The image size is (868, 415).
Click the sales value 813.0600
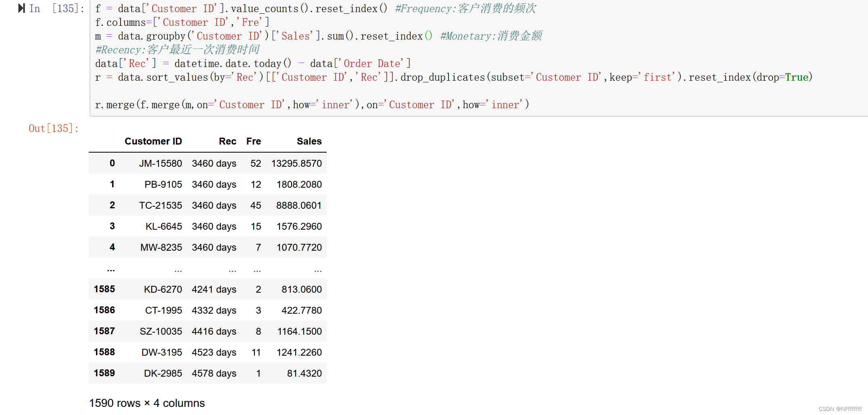(302, 289)
